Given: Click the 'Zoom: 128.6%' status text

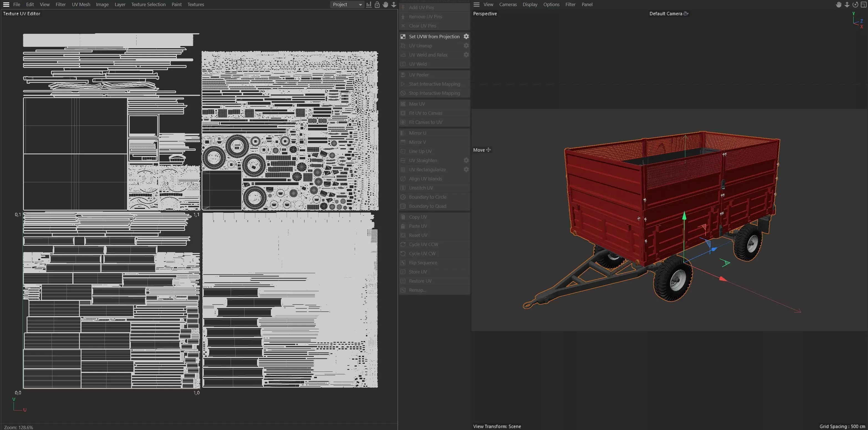Looking at the screenshot, I should coord(19,427).
